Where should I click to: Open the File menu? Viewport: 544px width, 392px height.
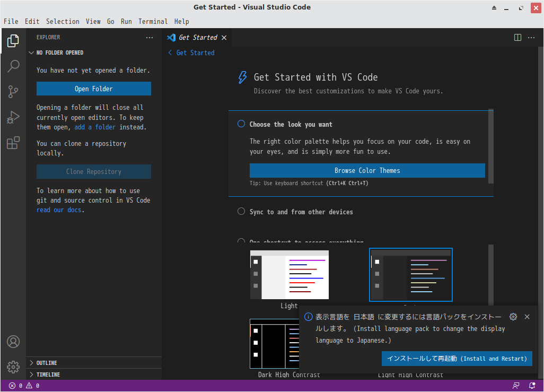pos(11,22)
